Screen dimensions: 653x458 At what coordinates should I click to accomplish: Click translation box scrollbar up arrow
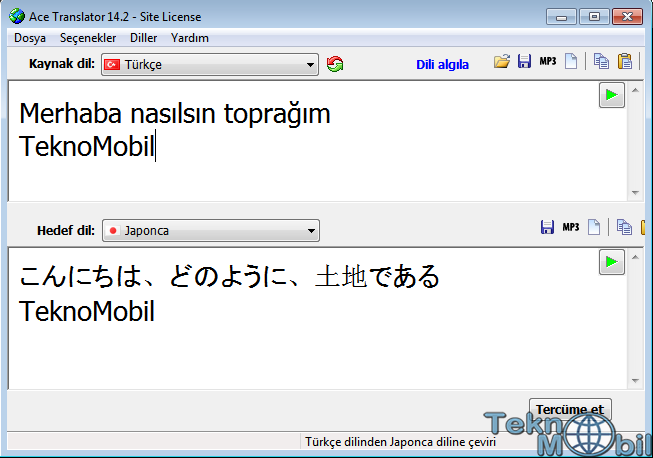(x=635, y=257)
